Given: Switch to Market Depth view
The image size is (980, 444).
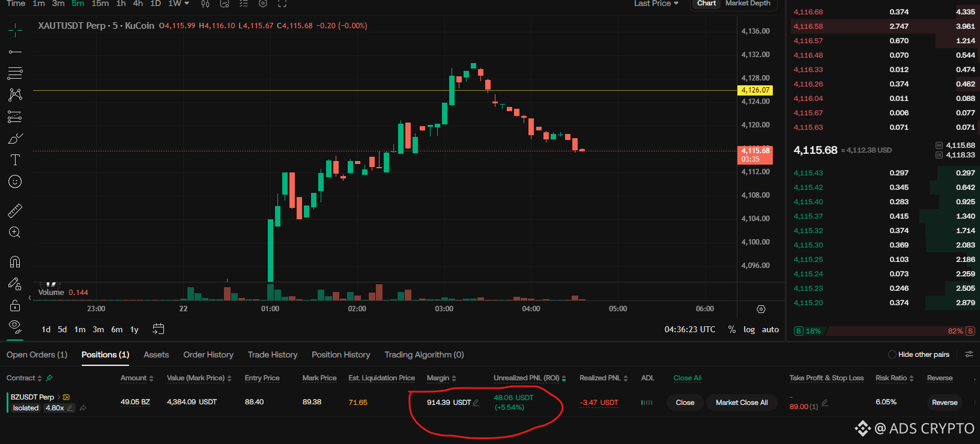Looking at the screenshot, I should 748,3.
